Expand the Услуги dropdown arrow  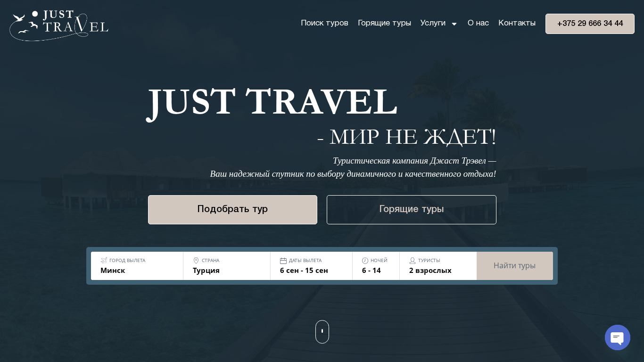click(454, 24)
